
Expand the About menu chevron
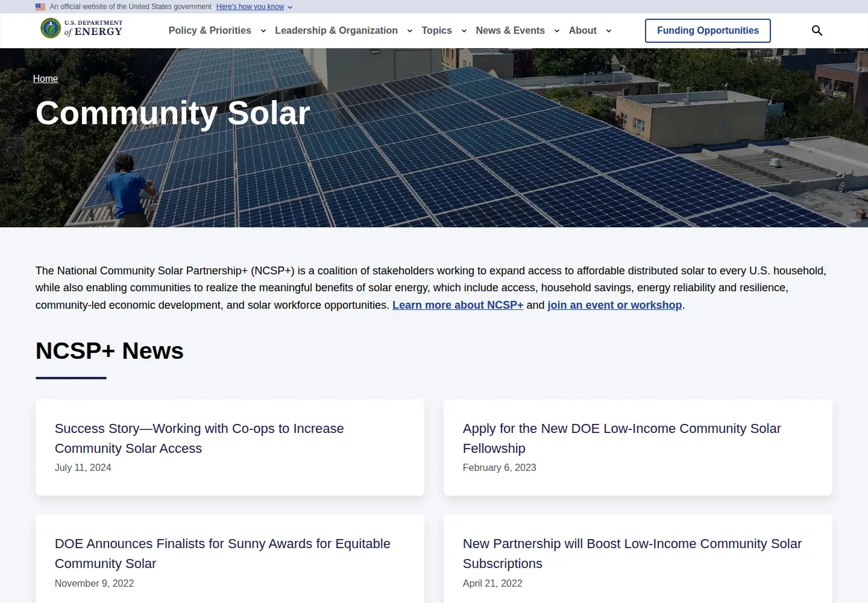click(609, 31)
